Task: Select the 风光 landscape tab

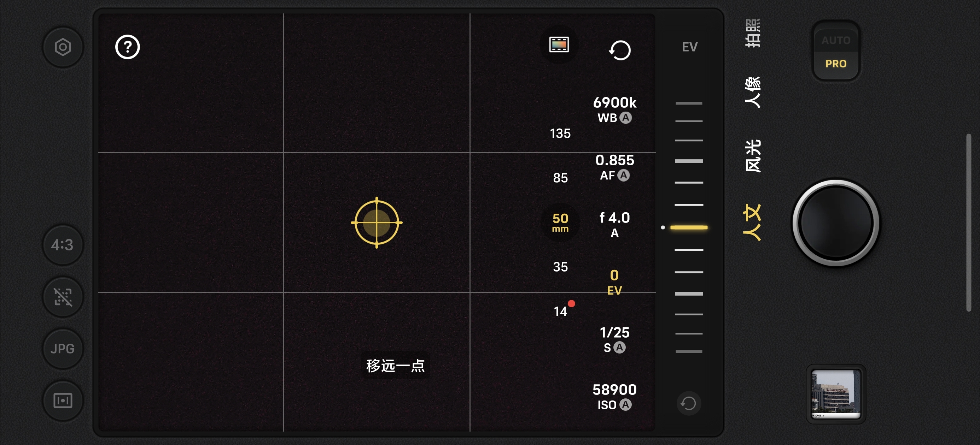Action: click(x=752, y=156)
